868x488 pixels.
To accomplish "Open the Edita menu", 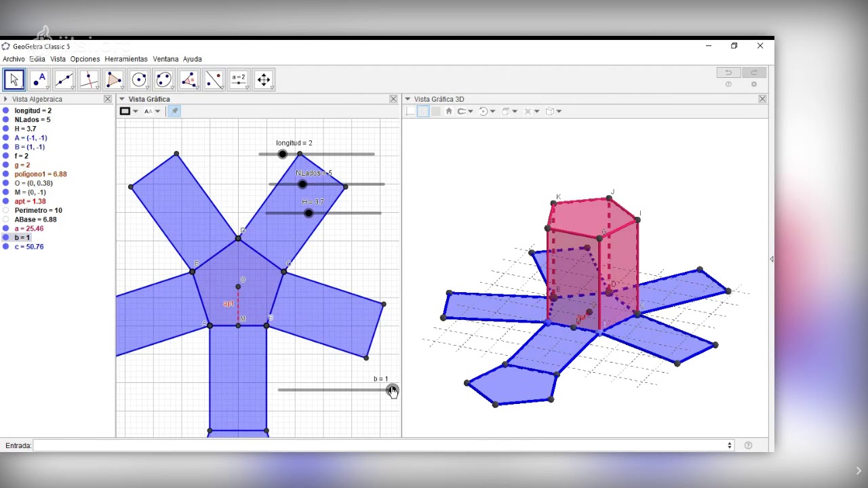I will 37,59.
